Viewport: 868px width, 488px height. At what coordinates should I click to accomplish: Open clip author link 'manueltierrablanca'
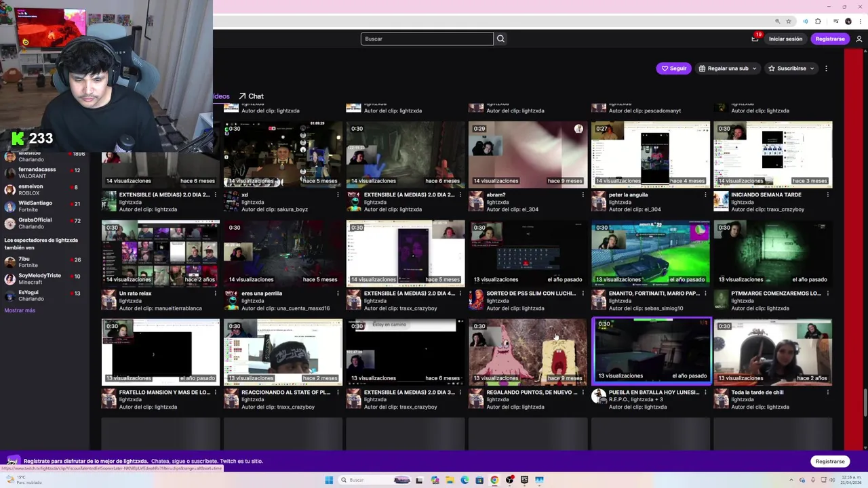tap(178, 308)
